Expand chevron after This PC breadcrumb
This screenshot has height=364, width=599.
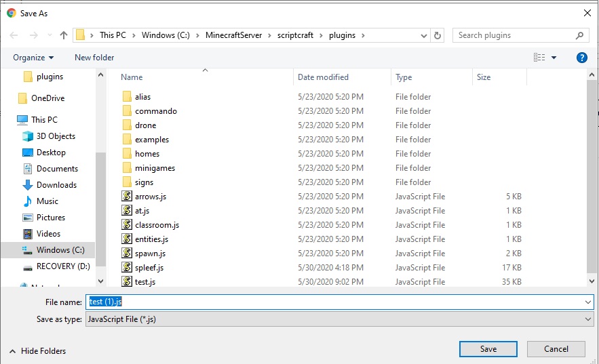click(134, 35)
